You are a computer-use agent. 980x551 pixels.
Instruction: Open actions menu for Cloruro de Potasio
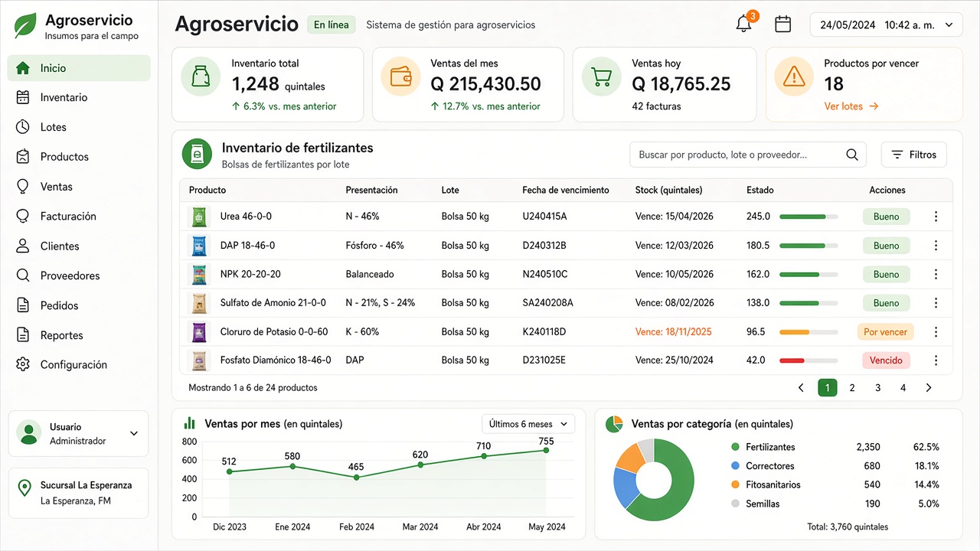[936, 332]
